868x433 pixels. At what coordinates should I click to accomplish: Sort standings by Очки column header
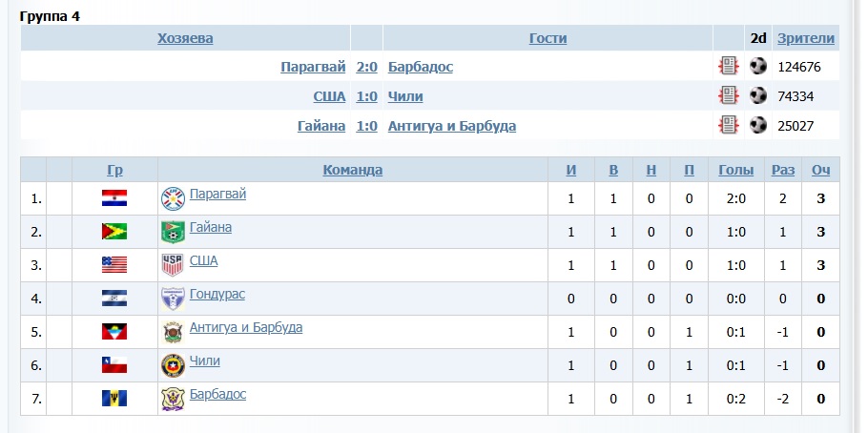point(820,170)
